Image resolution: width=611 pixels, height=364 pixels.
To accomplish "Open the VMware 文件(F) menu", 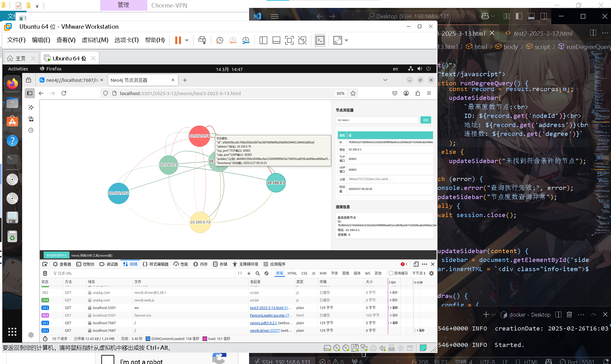I will pos(16,40).
